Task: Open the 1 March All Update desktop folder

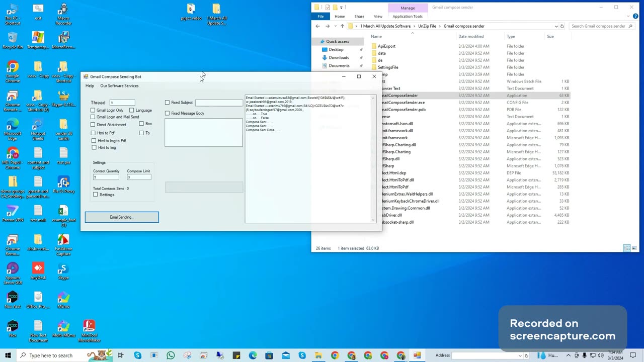Action: (216, 14)
